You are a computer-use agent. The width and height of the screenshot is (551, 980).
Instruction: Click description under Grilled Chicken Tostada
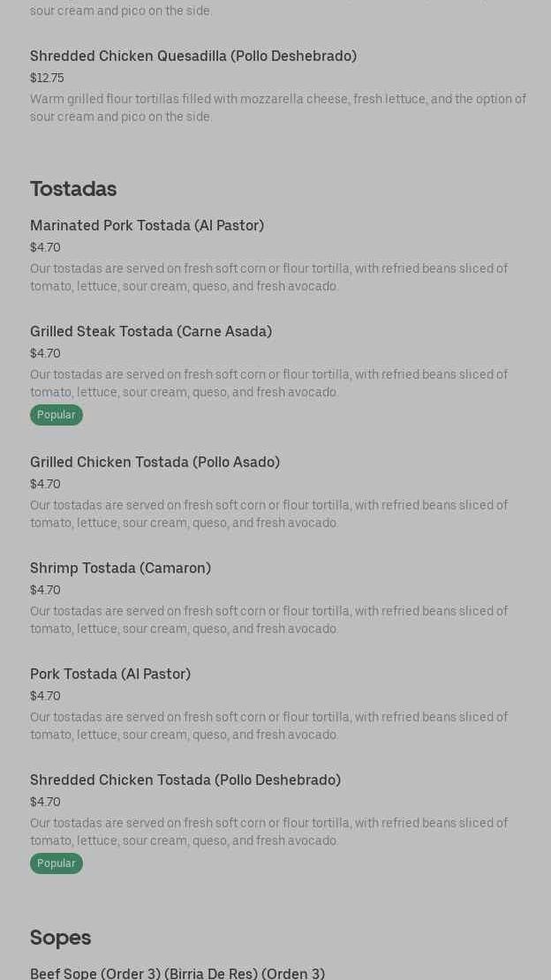(x=268, y=514)
